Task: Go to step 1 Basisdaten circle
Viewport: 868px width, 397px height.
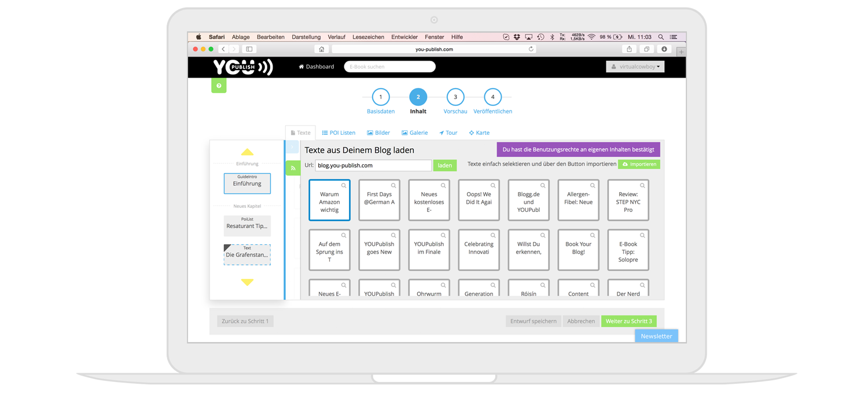Action: 381,97
